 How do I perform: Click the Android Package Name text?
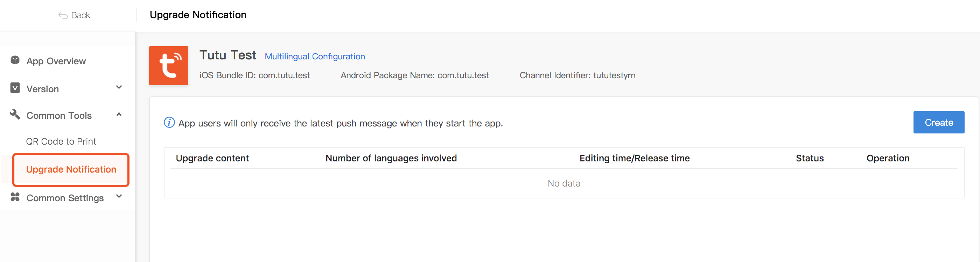point(415,75)
